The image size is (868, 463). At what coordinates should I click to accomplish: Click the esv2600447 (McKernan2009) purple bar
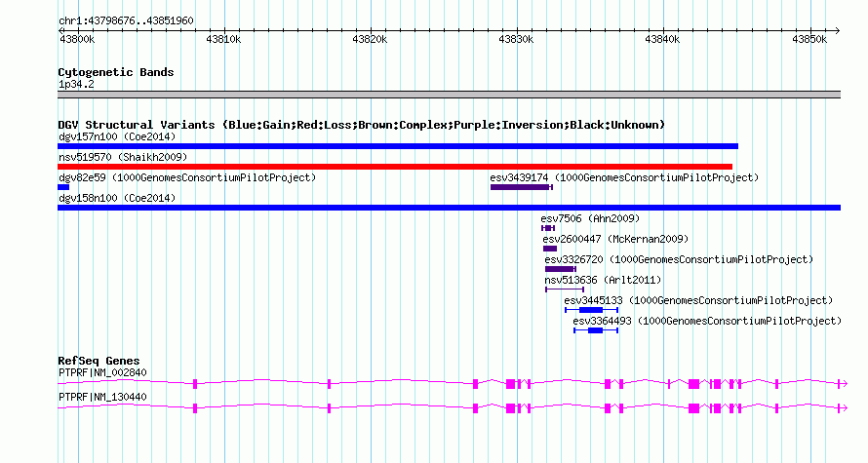point(550,249)
